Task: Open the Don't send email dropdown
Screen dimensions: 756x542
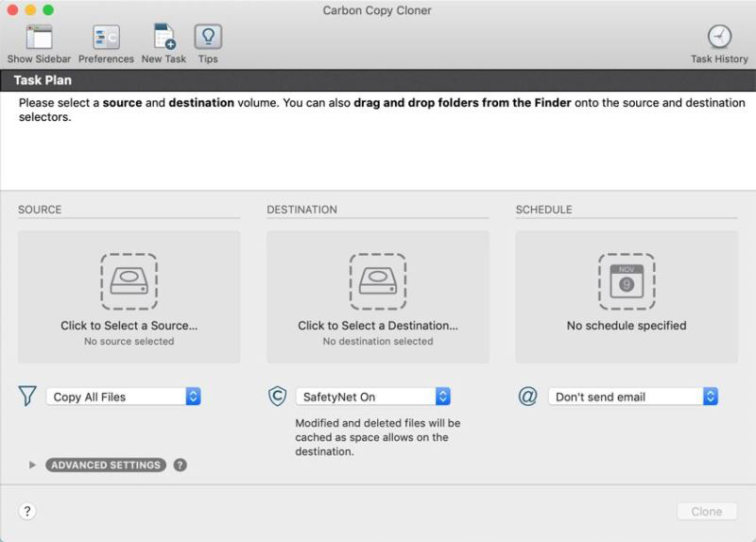Action: (x=633, y=397)
